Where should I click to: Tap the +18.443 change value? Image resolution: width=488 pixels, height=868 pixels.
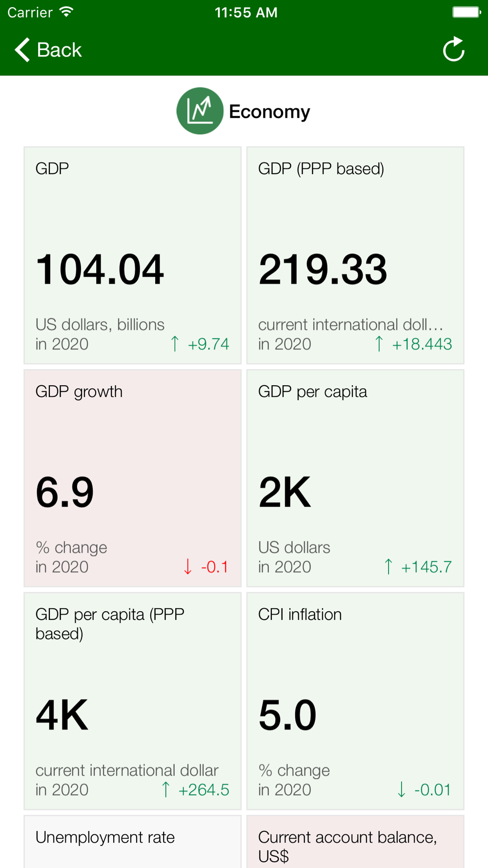point(422,344)
